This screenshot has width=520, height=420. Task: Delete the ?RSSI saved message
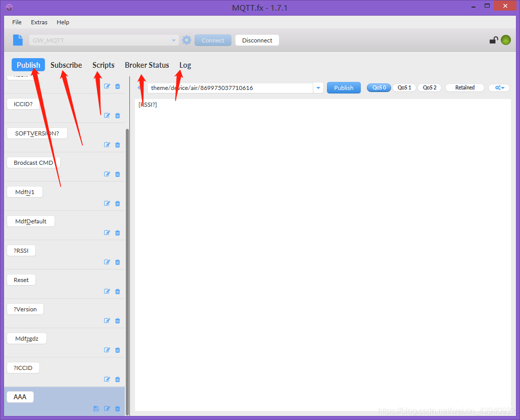[x=117, y=262]
